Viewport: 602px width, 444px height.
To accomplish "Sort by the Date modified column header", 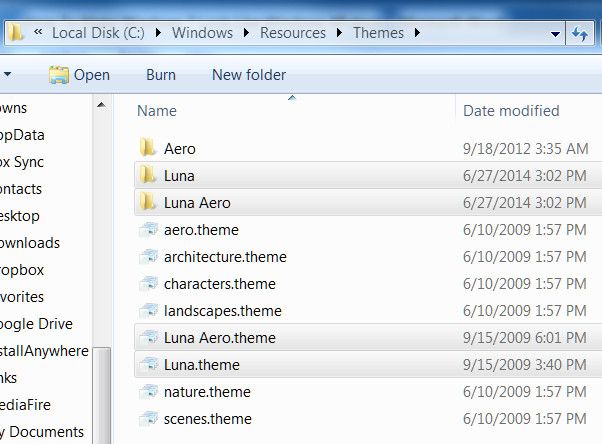I will (x=511, y=111).
